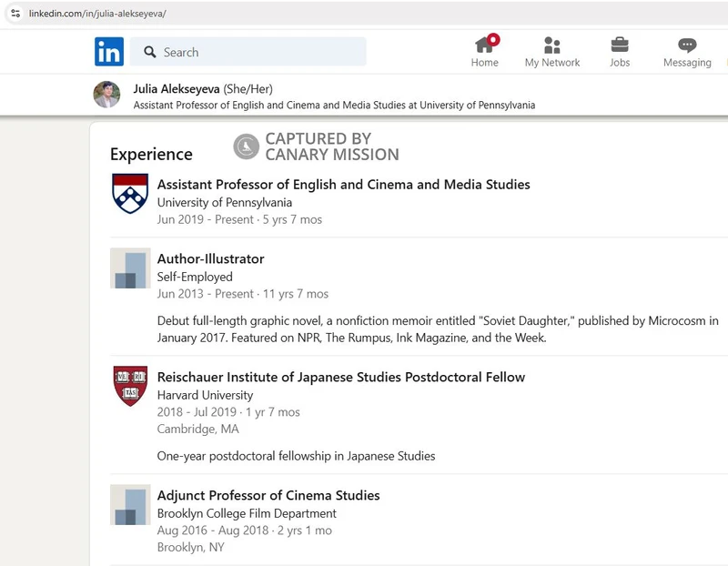Screen dimensions: 728x566
Task: Click the LinkedIn logo
Action: pos(108,52)
